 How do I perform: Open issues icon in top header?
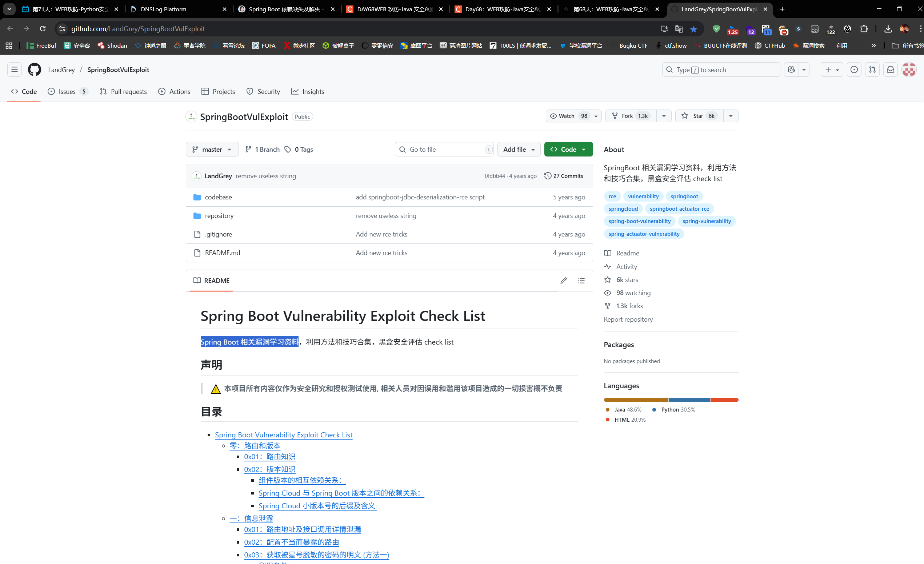[x=854, y=69]
